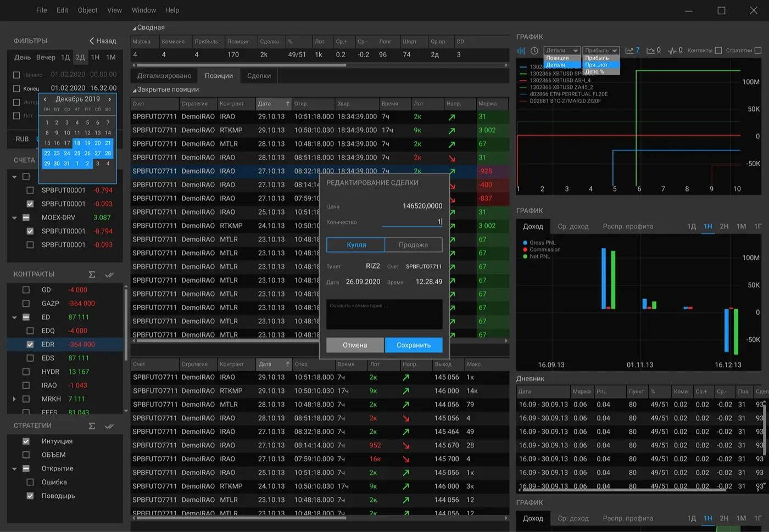Image resolution: width=769 pixels, height=532 pixels.
Task: Click sort arrow in closed positions Дата column
Action: pos(288,103)
